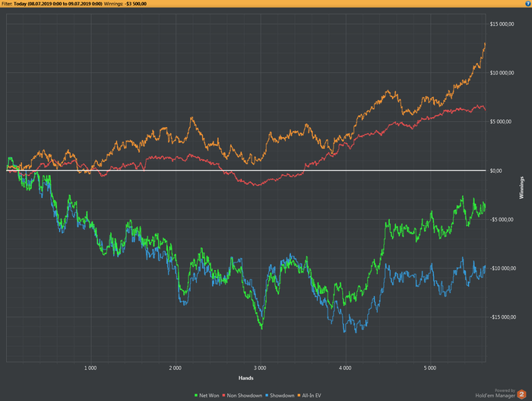The width and height of the screenshot is (532, 401).
Task: Click the 3 000 hands x-axis label
Action: (x=260, y=368)
